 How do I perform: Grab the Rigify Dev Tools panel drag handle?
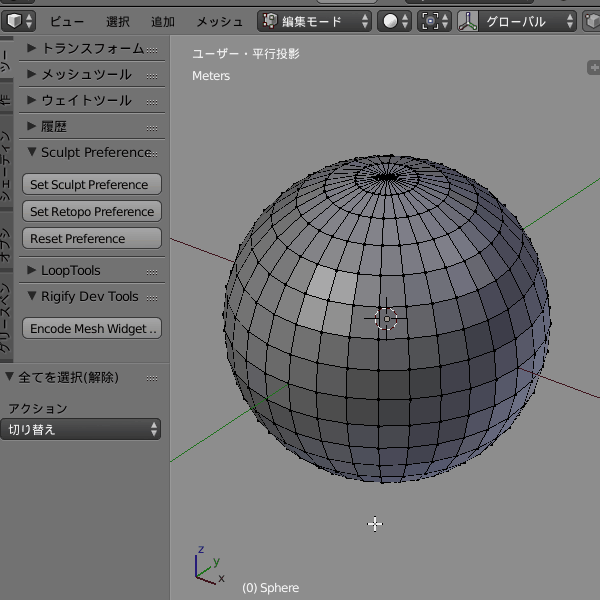[152, 298]
